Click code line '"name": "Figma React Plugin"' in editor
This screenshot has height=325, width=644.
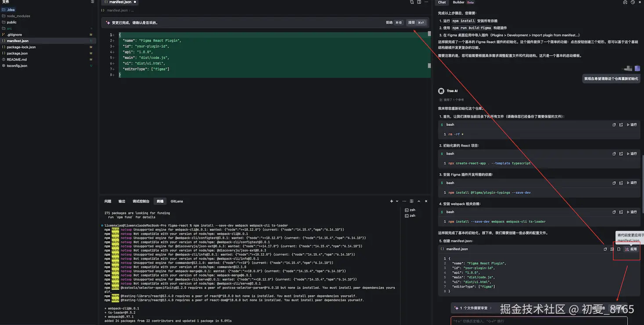[x=152, y=40]
